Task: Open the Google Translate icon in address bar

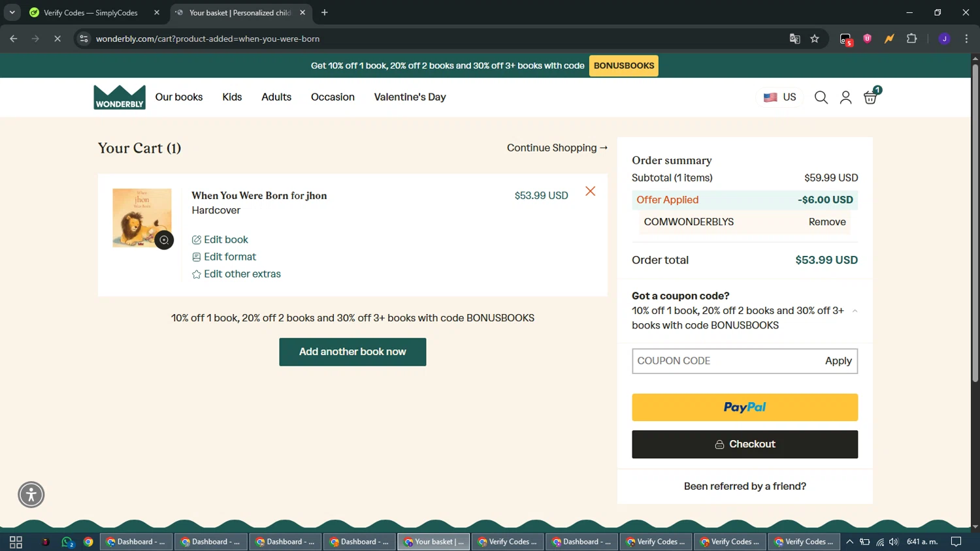Action: pyautogui.click(x=794, y=39)
